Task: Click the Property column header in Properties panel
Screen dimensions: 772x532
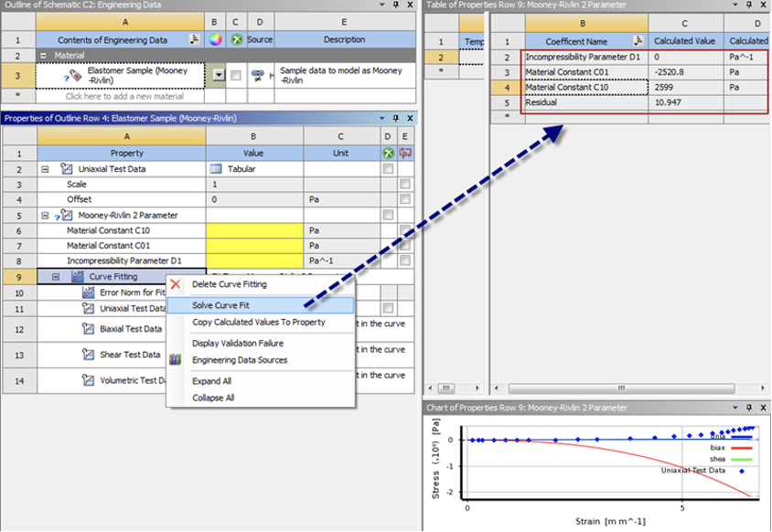Action: pos(121,153)
